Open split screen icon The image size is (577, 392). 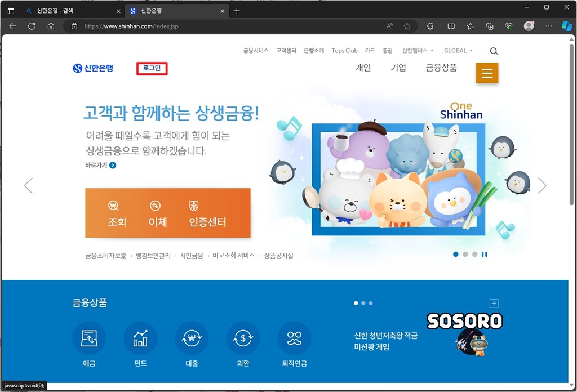coord(451,26)
